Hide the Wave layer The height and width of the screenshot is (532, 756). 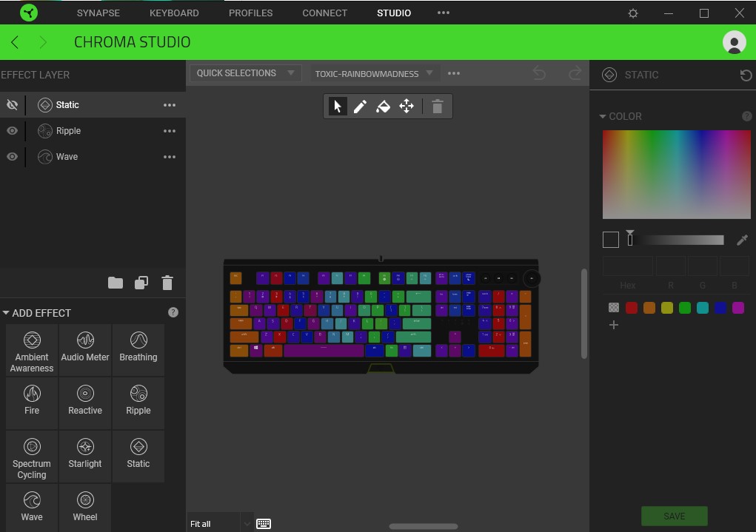click(12, 157)
